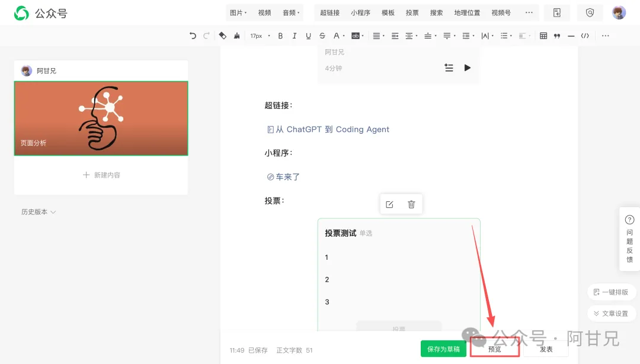Screen dimensions: 640x364
Task: Show more insert menu items
Action: (529, 12)
